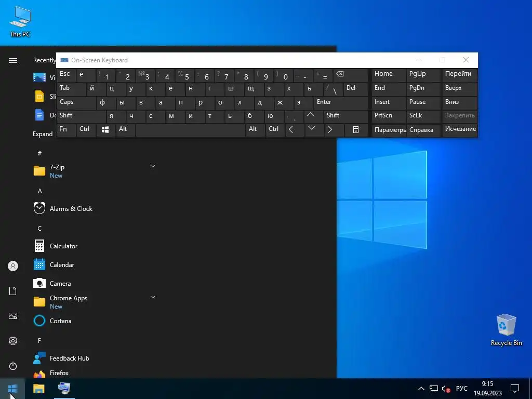
Task: Toggle the ScLk key
Action: [x=423, y=116]
